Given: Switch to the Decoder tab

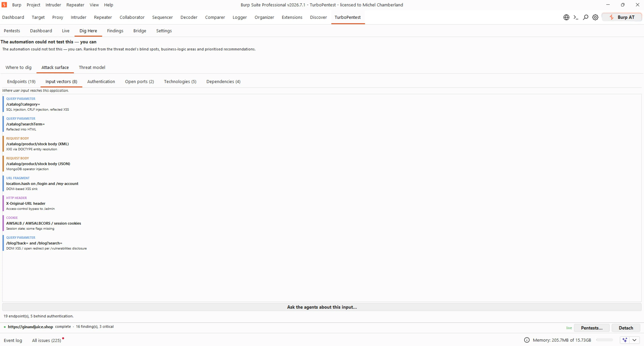Looking at the screenshot, I should [189, 17].
